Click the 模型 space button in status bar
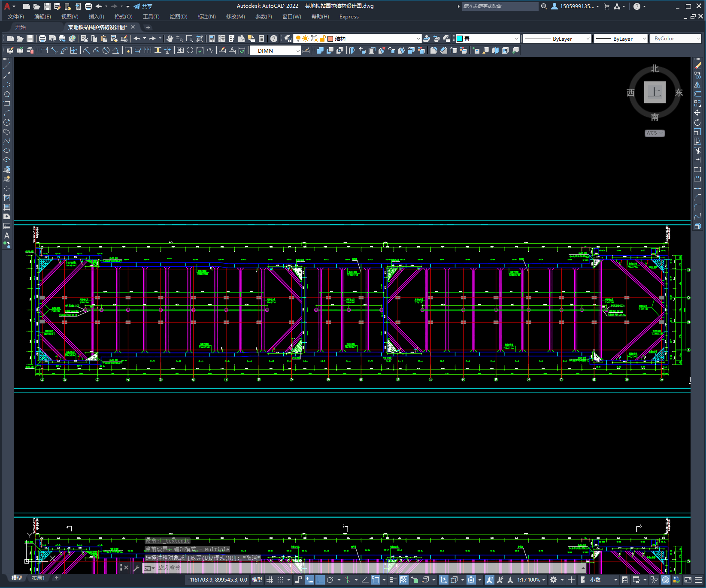Viewport: 706px width, 588px height. click(257, 580)
